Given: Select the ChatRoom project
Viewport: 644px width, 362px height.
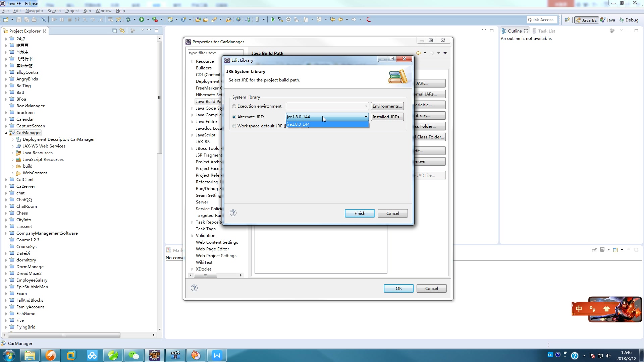Looking at the screenshot, I should coord(26,206).
